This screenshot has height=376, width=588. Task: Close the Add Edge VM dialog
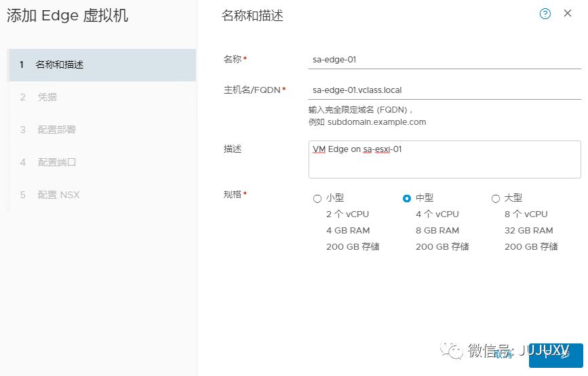[568, 14]
